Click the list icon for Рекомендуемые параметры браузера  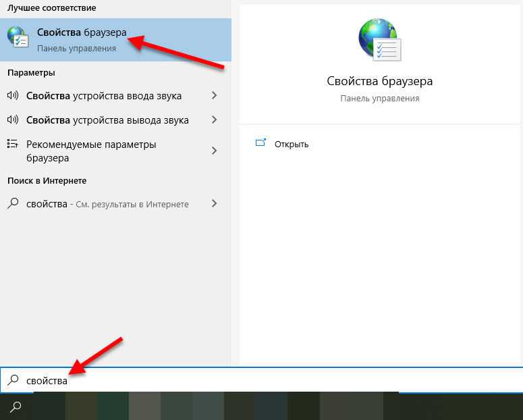pyautogui.click(x=12, y=145)
